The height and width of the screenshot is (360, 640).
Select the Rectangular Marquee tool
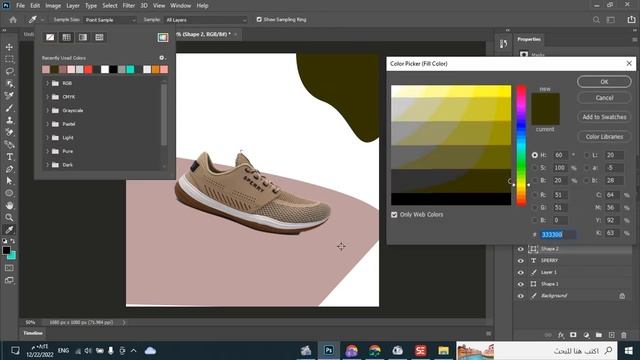[9, 59]
